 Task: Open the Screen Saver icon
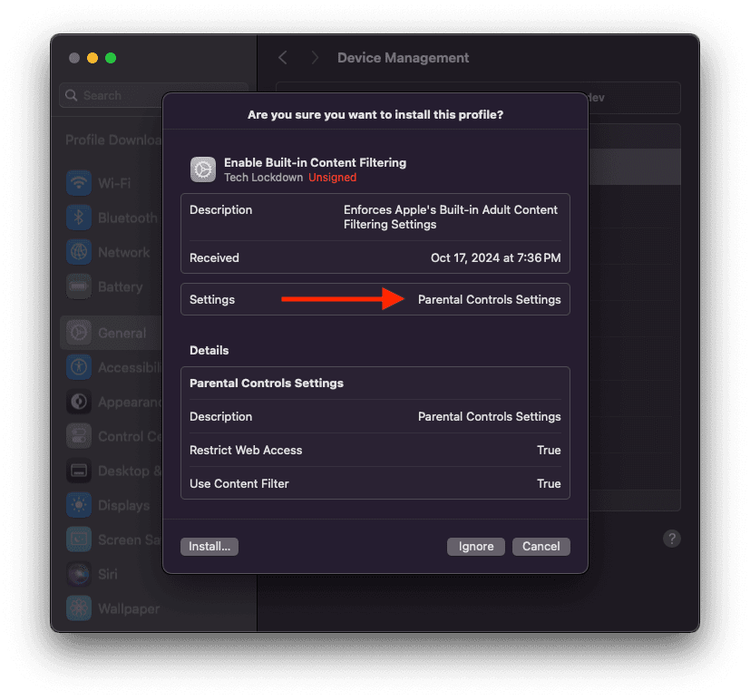point(79,540)
